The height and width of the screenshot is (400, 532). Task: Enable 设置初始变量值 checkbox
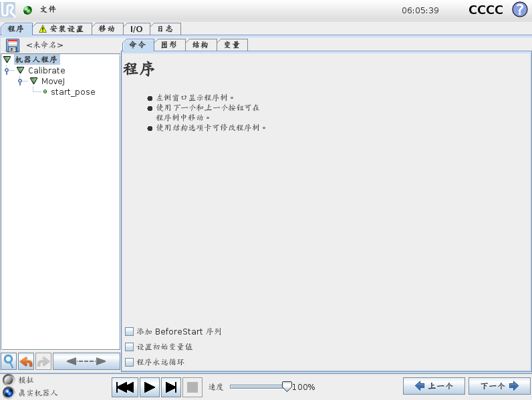pyautogui.click(x=129, y=347)
